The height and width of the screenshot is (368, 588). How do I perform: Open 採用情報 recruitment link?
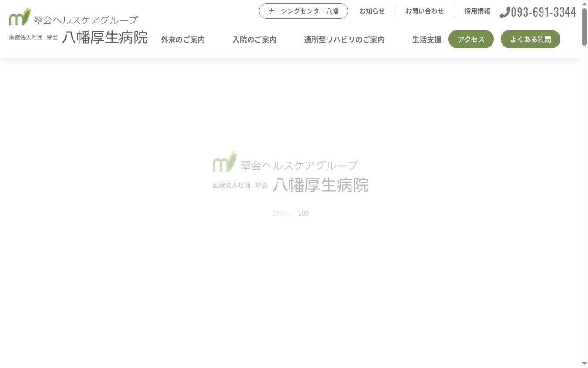(x=477, y=11)
